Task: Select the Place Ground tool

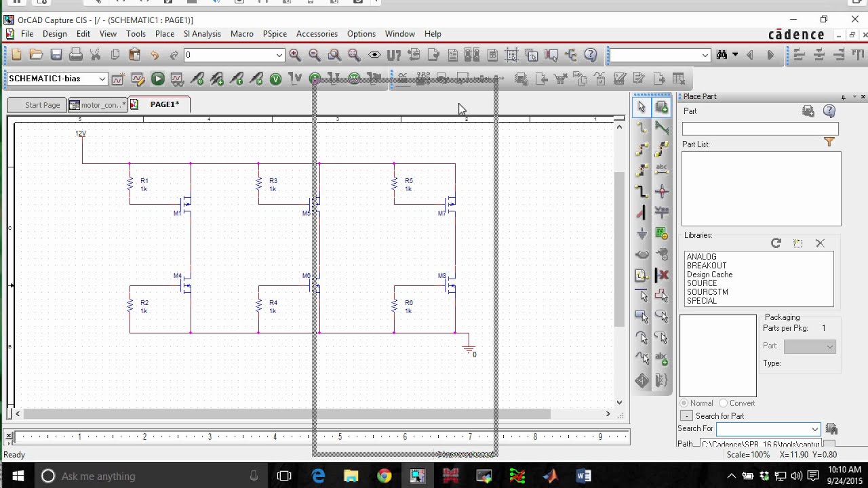Action: [642, 234]
